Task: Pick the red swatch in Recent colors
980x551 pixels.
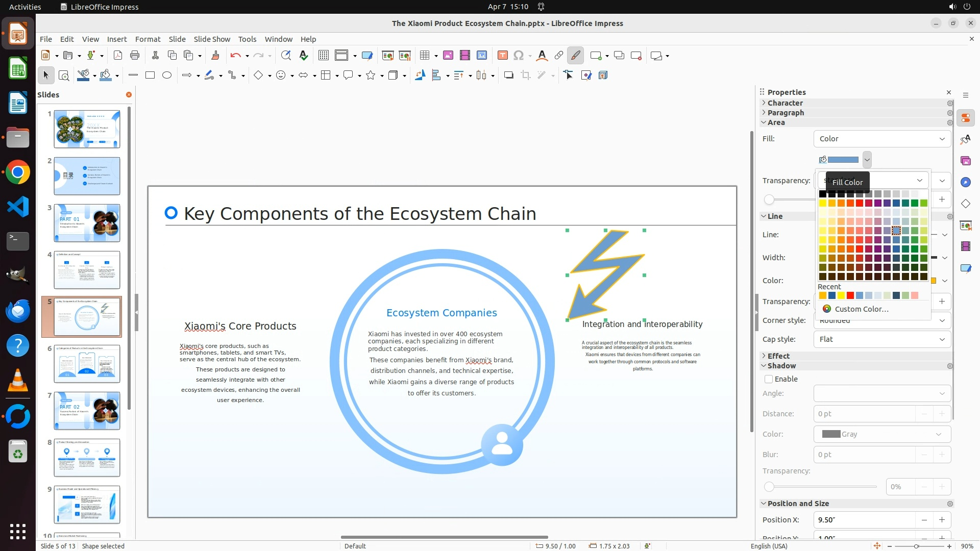Action: coord(850,296)
